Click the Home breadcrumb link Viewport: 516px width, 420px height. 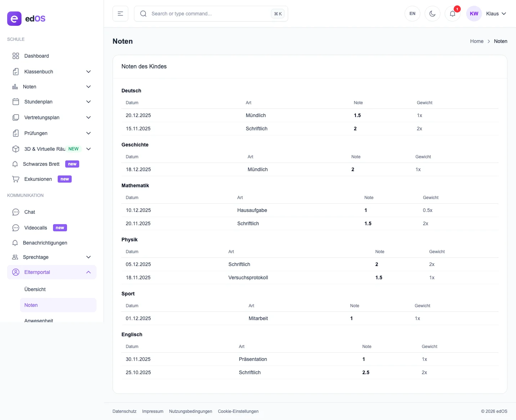[x=477, y=41]
